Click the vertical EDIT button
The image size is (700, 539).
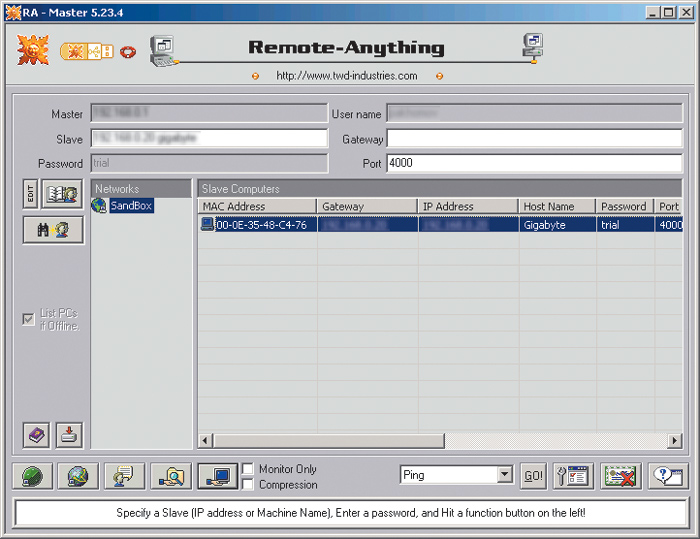[x=30, y=193]
